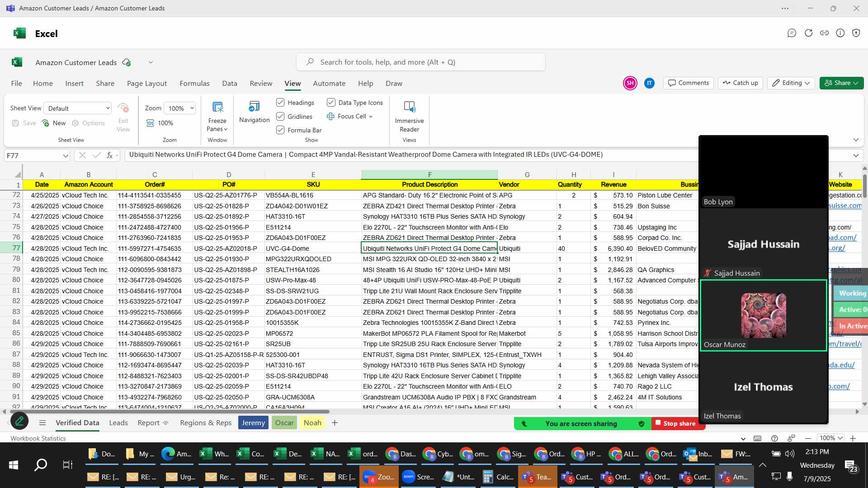Image resolution: width=868 pixels, height=488 pixels.
Task: Expand the workbook title chevron
Action: [x=151, y=62]
